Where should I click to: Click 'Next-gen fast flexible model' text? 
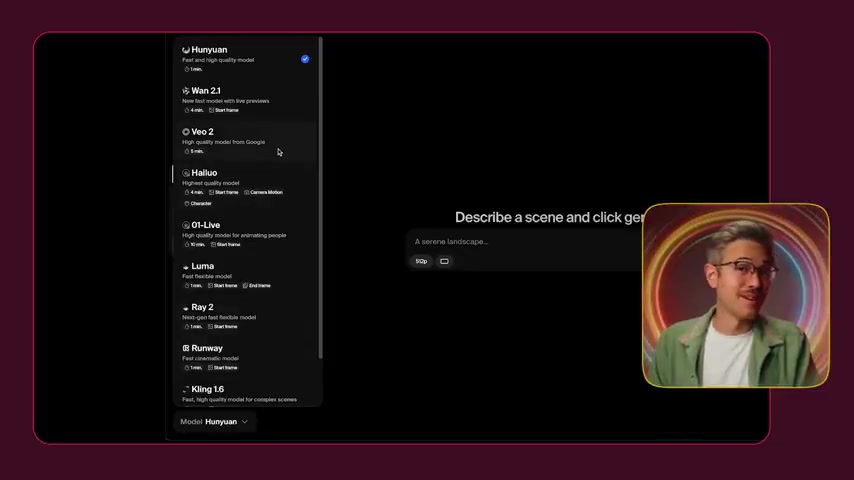(219, 318)
